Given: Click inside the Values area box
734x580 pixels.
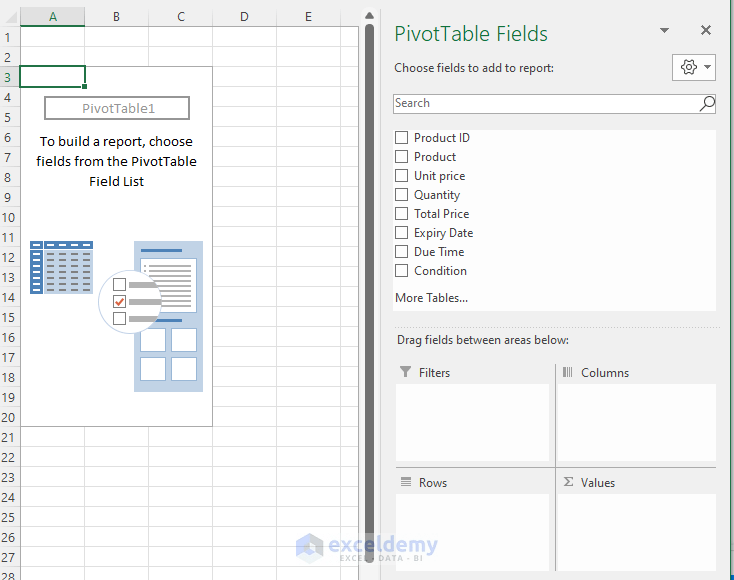Looking at the screenshot, I should pos(637,532).
